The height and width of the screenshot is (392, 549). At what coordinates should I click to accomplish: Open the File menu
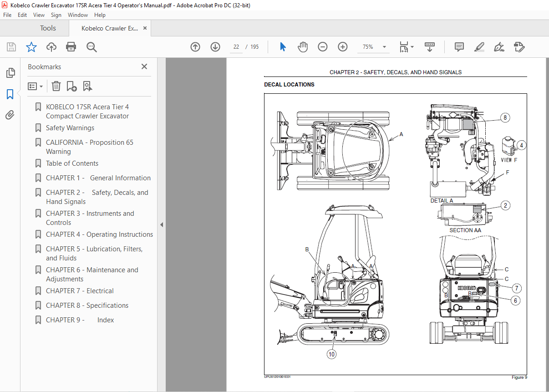tap(7, 15)
